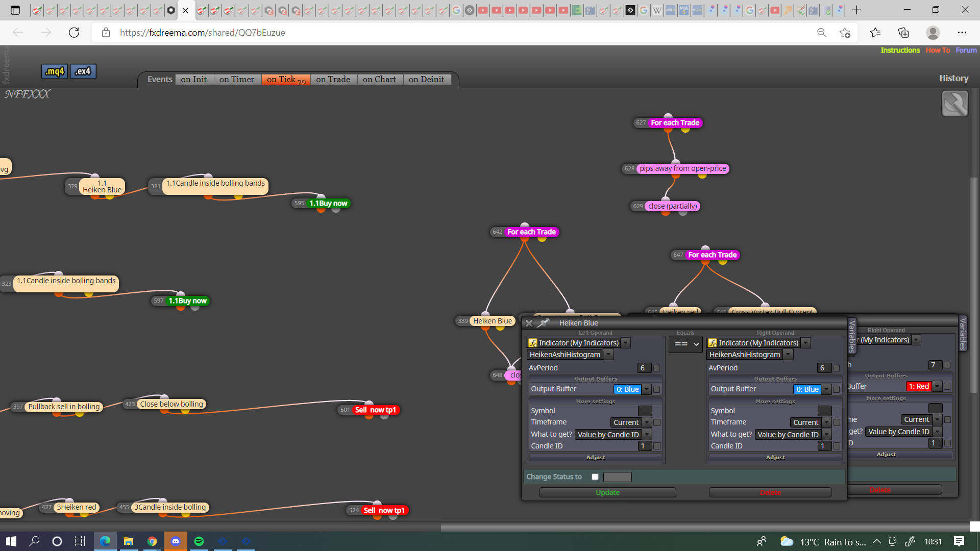Open Discord from the taskbar

click(176, 541)
